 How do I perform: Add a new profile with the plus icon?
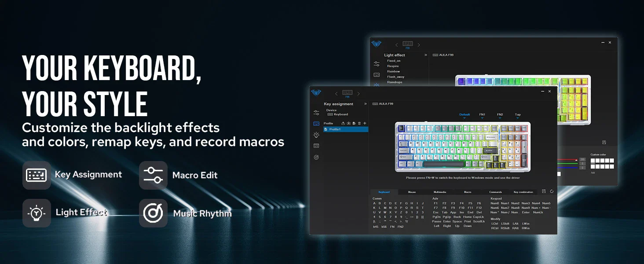(x=365, y=123)
